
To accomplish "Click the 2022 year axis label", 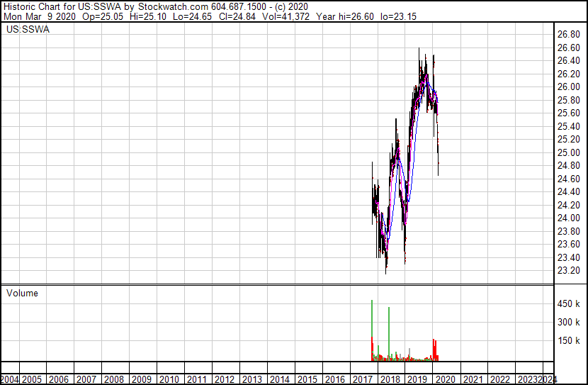I will 499,379.
